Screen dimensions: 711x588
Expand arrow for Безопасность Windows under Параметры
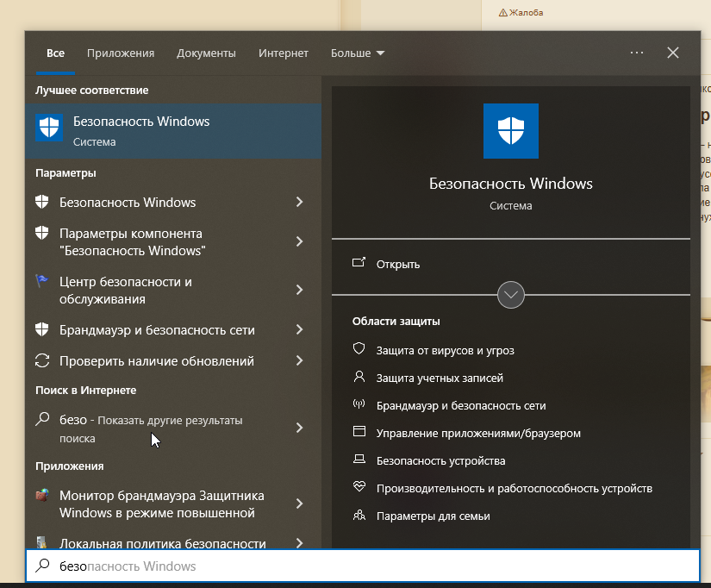tap(299, 202)
